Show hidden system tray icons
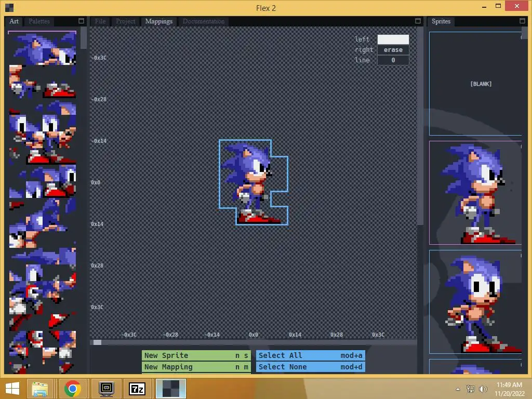This screenshot has height=399, width=532. (x=458, y=389)
